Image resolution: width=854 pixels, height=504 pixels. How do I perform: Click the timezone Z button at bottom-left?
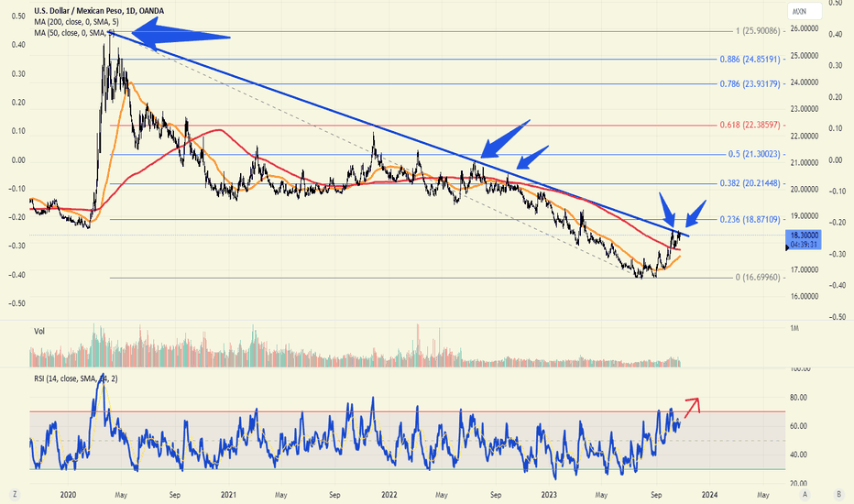pos(15,495)
